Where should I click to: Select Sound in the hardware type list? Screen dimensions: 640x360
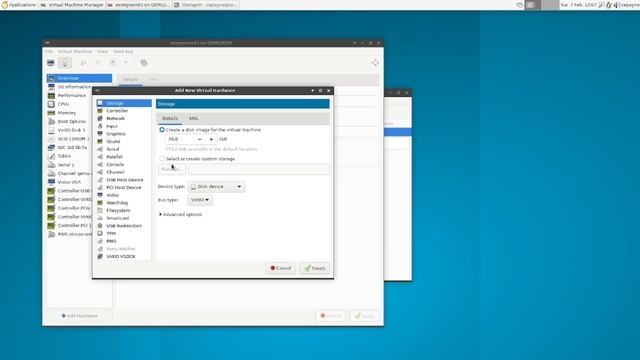[x=124, y=141]
